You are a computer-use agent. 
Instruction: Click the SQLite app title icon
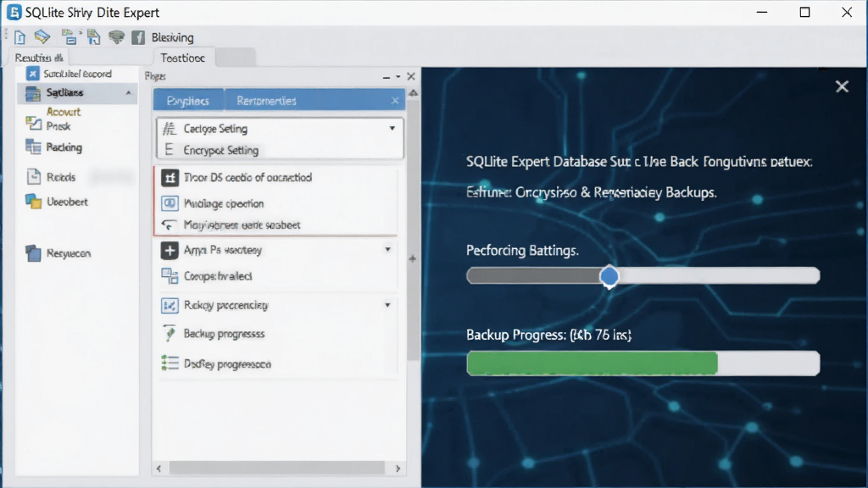pyautogui.click(x=14, y=12)
